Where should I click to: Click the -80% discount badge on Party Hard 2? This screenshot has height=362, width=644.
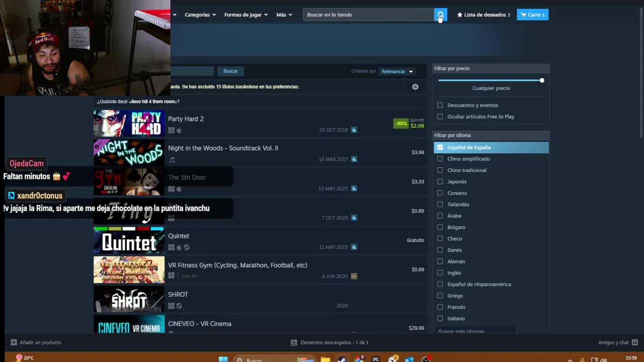click(x=401, y=123)
